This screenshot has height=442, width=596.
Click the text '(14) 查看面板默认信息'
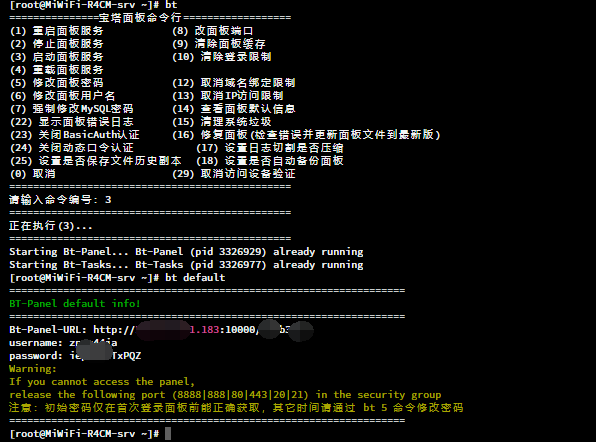(x=234, y=109)
